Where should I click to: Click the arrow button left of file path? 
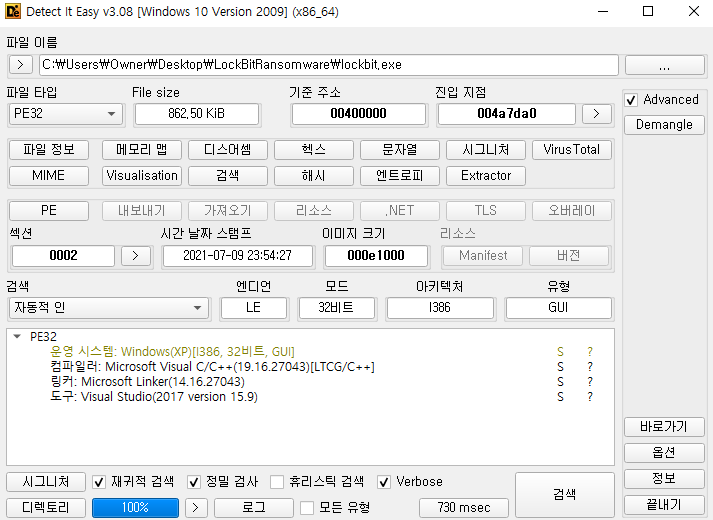coord(20,65)
